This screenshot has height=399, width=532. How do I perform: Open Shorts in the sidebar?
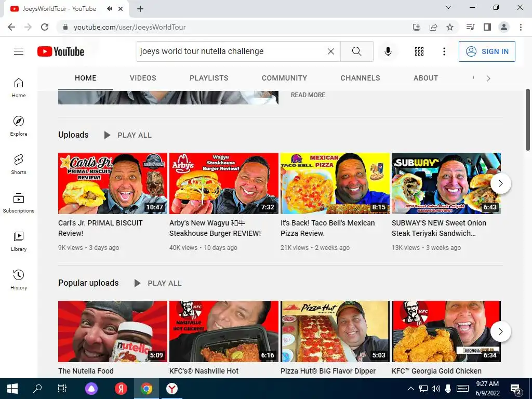19,165
